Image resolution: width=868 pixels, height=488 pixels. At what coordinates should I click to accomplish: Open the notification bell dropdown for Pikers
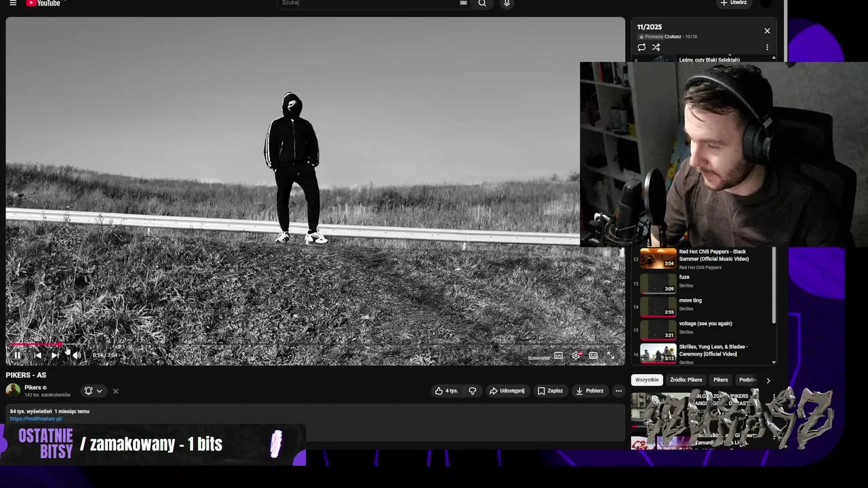(93, 391)
